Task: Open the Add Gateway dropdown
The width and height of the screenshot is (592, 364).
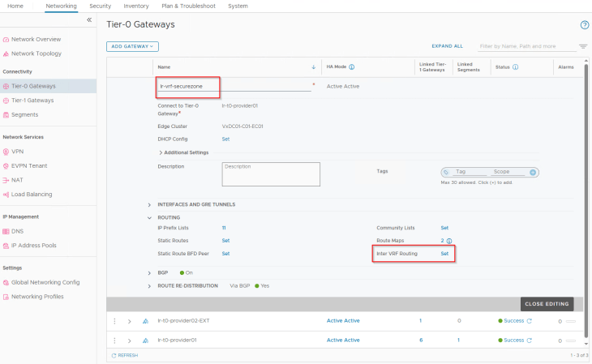Action: [132, 46]
